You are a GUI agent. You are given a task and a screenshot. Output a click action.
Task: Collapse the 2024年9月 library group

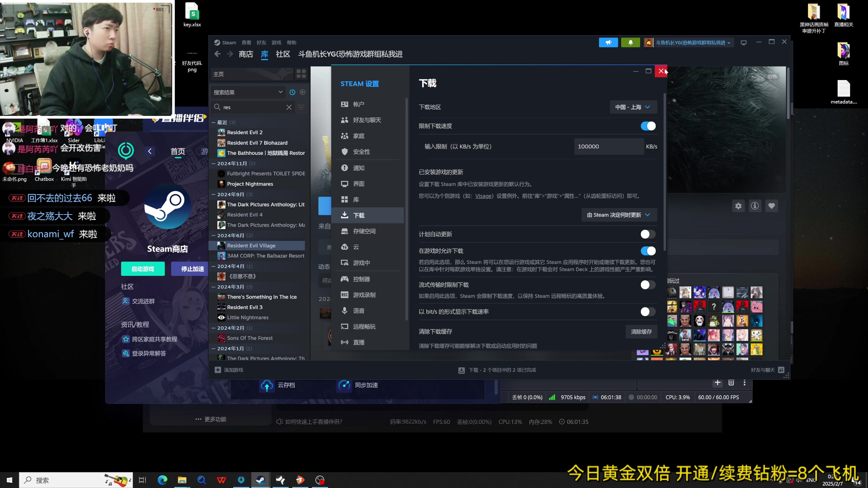[x=214, y=194]
